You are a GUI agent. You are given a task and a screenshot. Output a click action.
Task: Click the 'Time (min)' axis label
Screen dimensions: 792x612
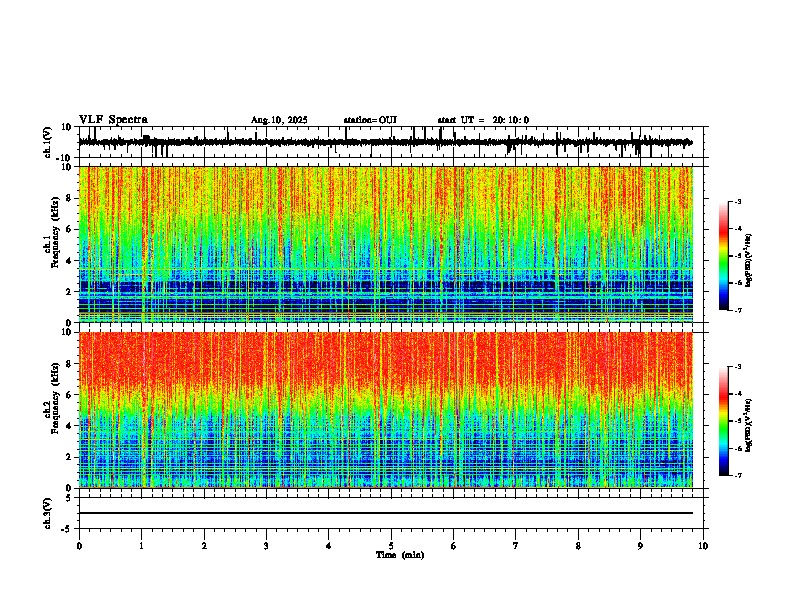point(400,555)
